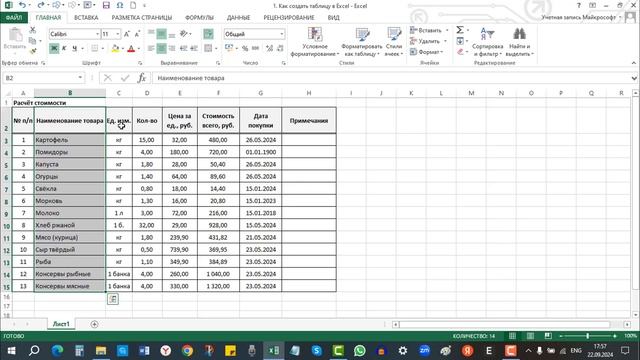640x360 pixels.
Task: Click the Decrease Decimal icon
Action: coord(280,49)
